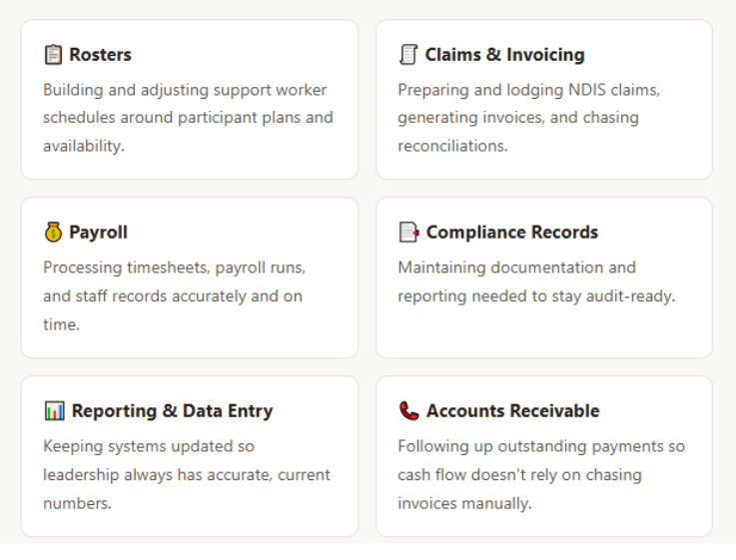Click the description about processing timesheets
The width and height of the screenshot is (736, 560).
click(174, 295)
